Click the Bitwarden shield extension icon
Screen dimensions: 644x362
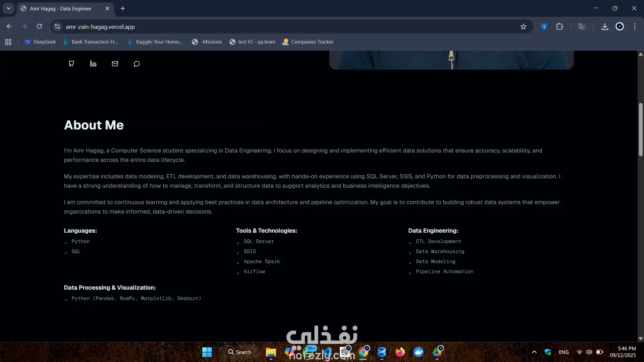coord(544,26)
